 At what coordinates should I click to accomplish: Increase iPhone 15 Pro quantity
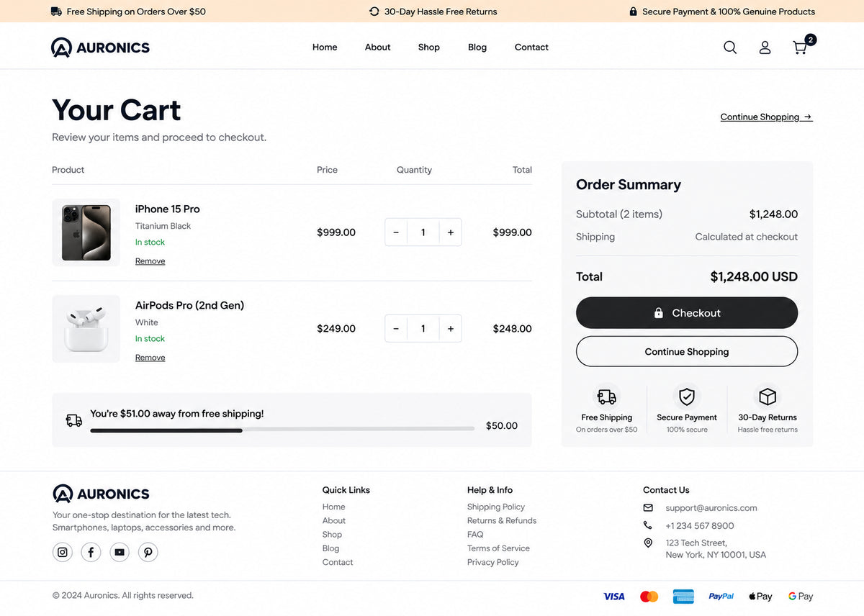[x=451, y=232]
